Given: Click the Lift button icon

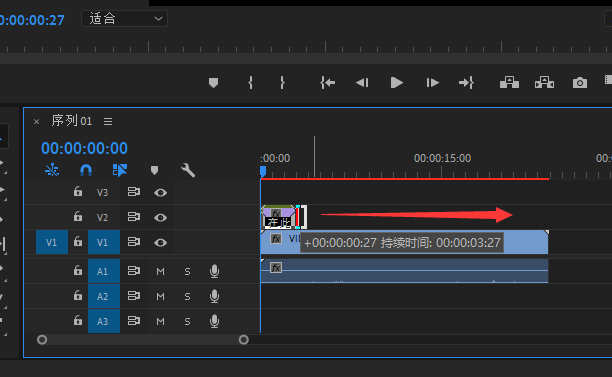Looking at the screenshot, I should tap(509, 82).
